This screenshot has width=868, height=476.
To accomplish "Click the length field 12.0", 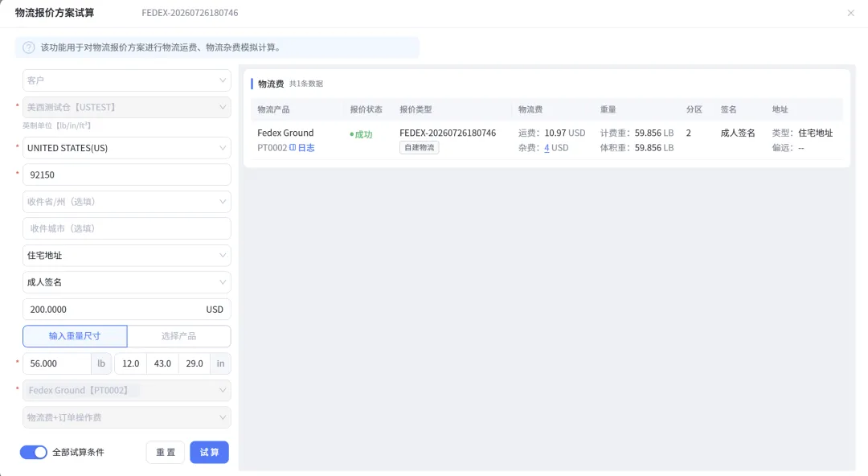I will pyautogui.click(x=131, y=363).
